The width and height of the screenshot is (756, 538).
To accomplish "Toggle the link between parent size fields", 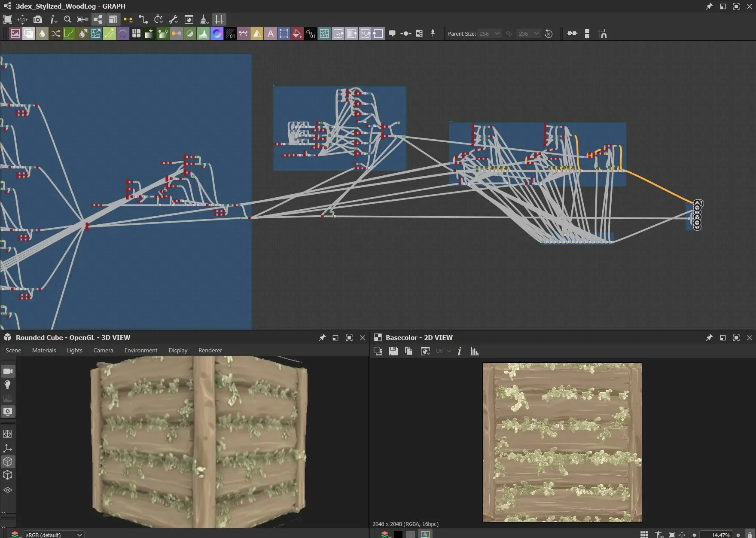I will click(x=509, y=34).
